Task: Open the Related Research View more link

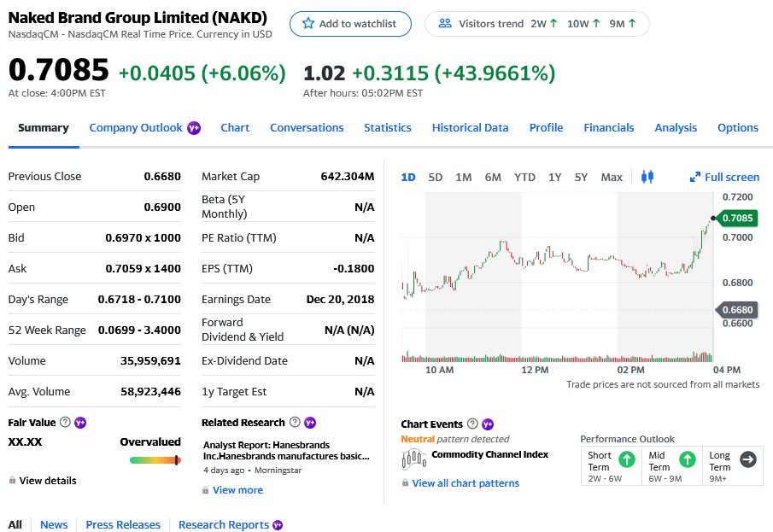Action: coord(237,490)
